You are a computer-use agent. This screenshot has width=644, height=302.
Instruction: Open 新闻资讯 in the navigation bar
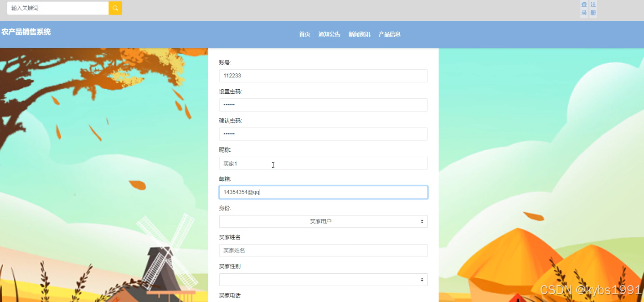click(x=359, y=34)
